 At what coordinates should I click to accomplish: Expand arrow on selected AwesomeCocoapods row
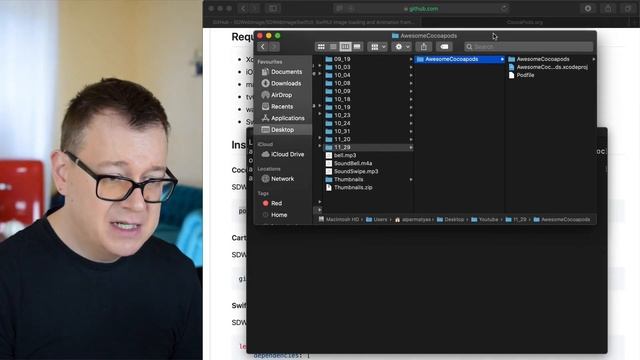tap(502, 59)
